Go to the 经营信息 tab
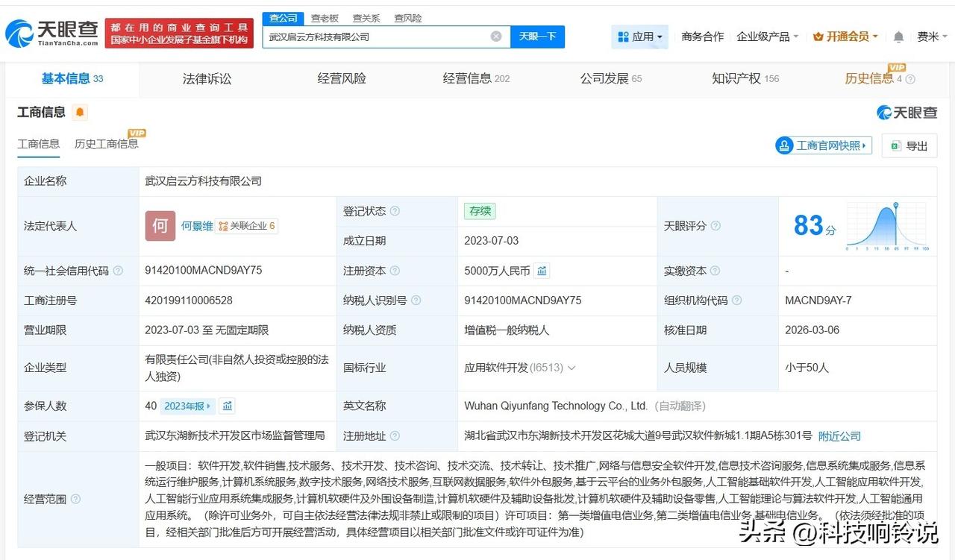955x560 pixels. click(x=476, y=78)
